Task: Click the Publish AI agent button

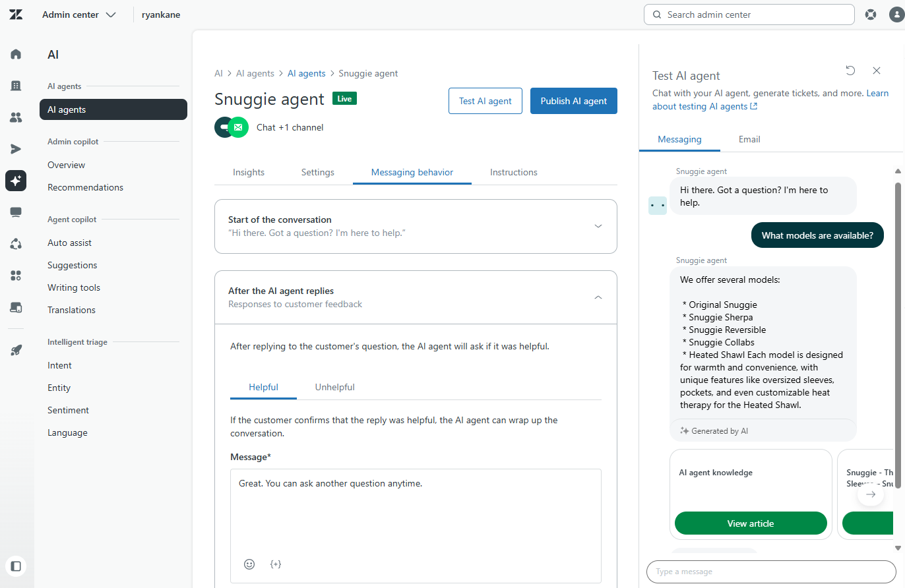Action: (573, 101)
